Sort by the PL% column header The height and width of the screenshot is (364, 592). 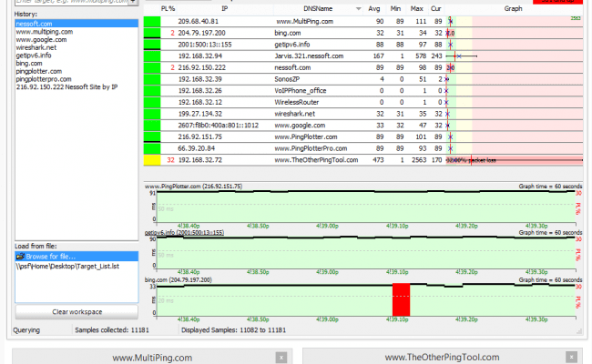168,9
